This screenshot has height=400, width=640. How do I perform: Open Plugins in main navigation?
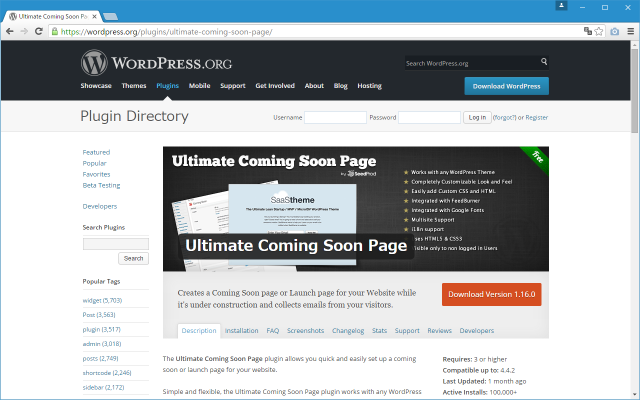pyautogui.click(x=167, y=86)
